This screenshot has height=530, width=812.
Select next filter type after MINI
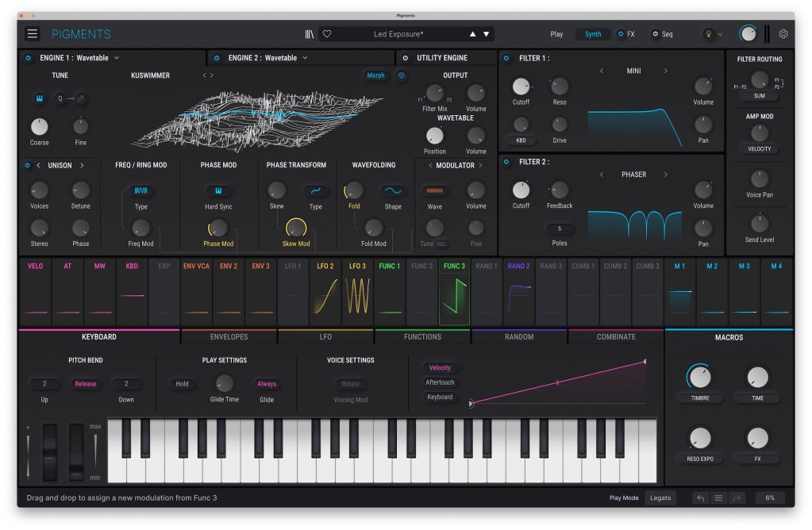pos(665,71)
